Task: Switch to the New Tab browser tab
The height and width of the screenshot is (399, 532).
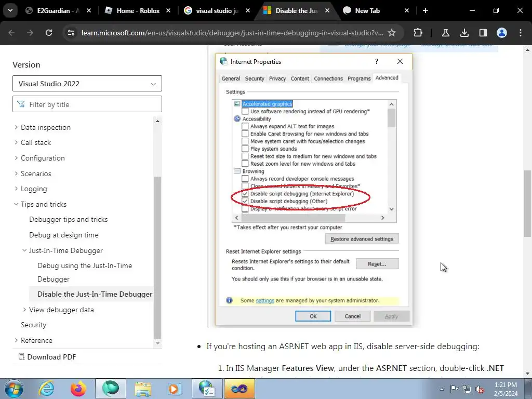Action: [x=376, y=10]
